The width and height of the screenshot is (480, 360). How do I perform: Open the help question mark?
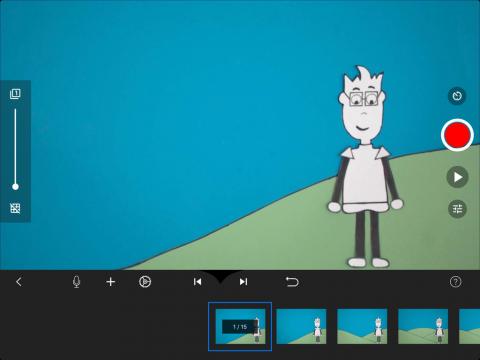coord(455,282)
